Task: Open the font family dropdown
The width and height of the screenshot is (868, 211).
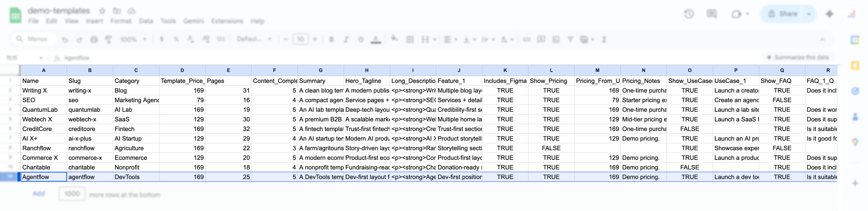Action: tap(254, 39)
